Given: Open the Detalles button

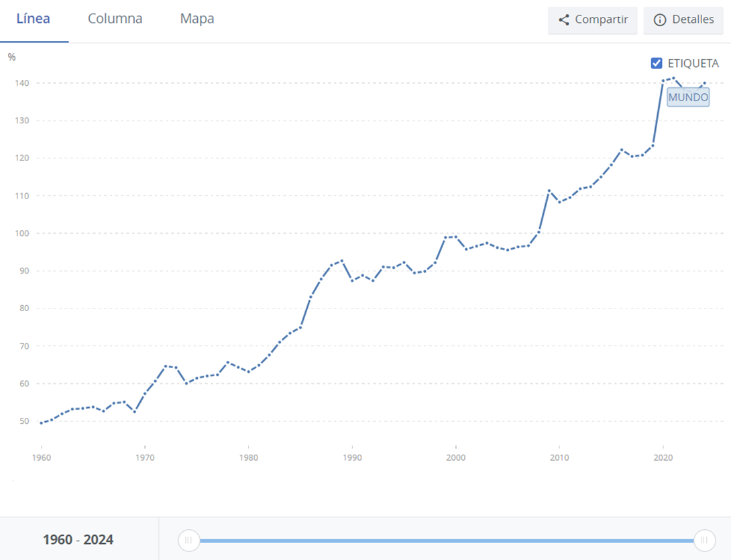Looking at the screenshot, I should coord(685,20).
